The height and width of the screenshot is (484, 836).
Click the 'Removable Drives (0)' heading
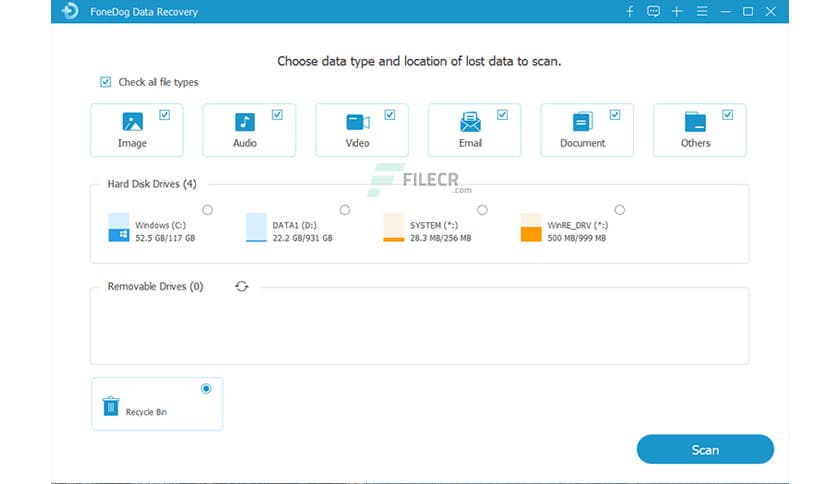click(x=155, y=286)
